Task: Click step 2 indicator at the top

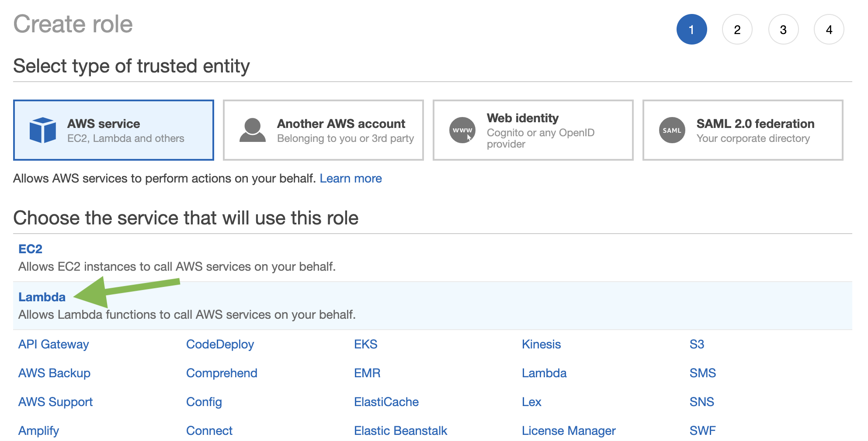Action: pyautogui.click(x=738, y=29)
